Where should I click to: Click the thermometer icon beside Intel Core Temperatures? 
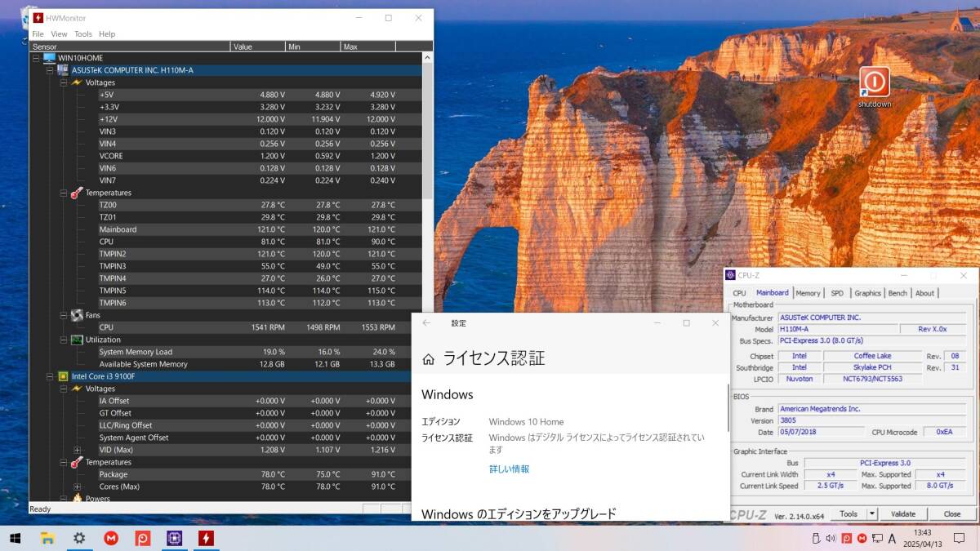click(x=77, y=462)
